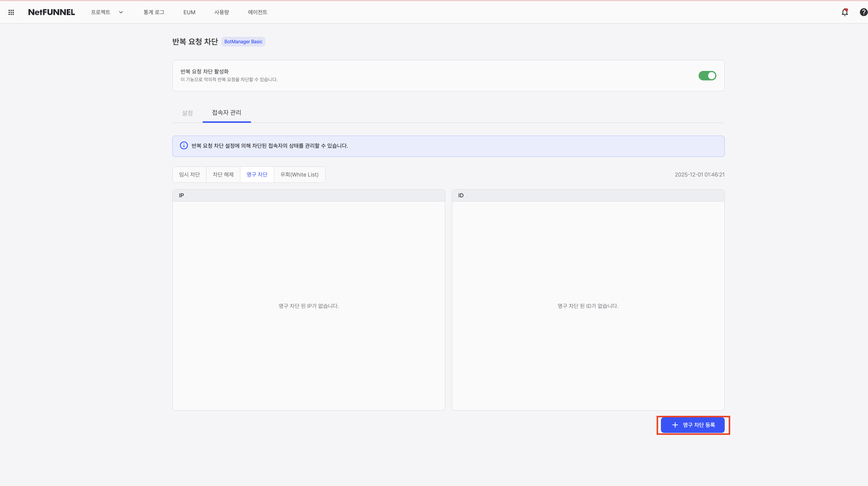
Task: Select the 우회(White List) filter tab
Action: (299, 174)
